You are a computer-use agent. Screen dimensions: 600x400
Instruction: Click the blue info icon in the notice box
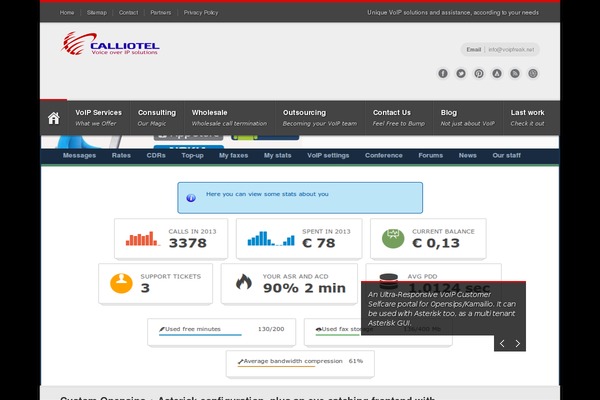pos(191,198)
